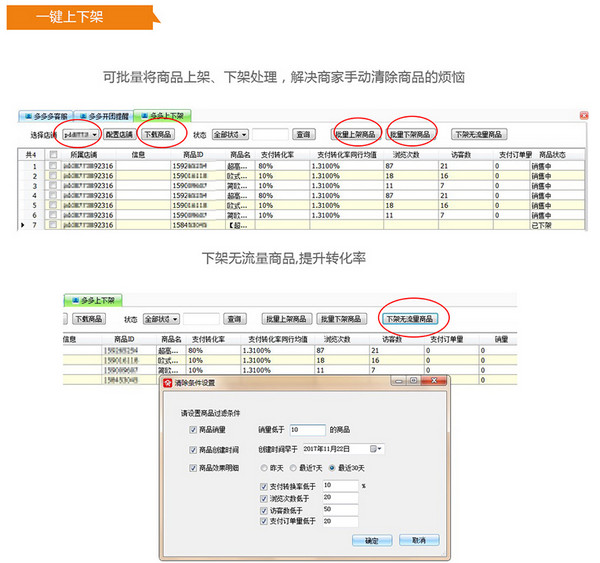Uncheck 浏览次数低于 checkbox
600x563 pixels.
264,498
